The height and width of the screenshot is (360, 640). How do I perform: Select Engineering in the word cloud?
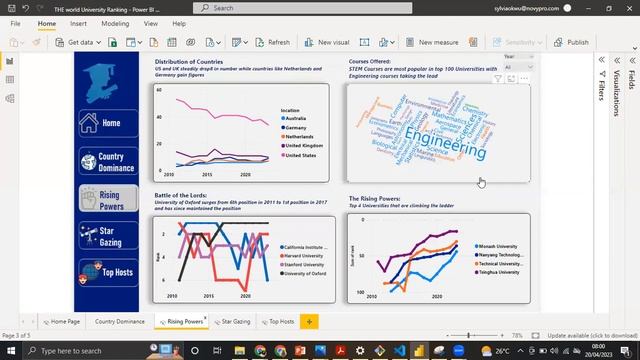pyautogui.click(x=445, y=144)
